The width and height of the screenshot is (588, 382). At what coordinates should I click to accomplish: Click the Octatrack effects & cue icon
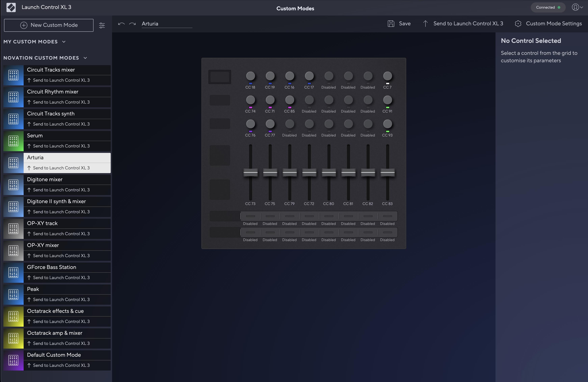point(13,316)
